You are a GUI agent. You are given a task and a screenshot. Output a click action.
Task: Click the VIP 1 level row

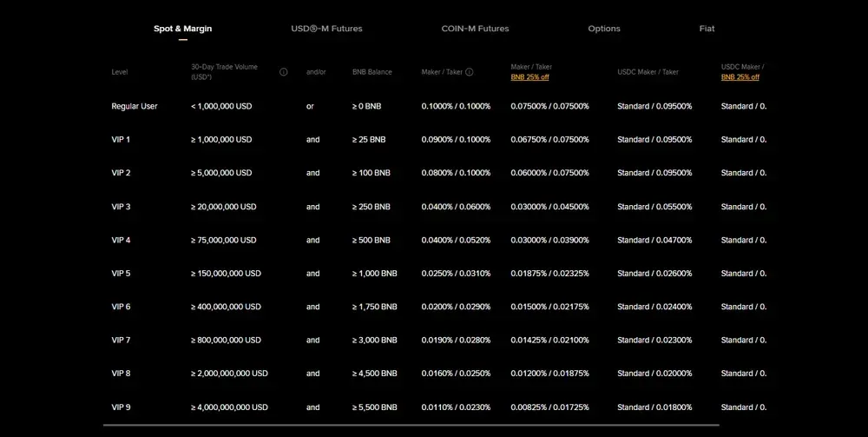121,139
